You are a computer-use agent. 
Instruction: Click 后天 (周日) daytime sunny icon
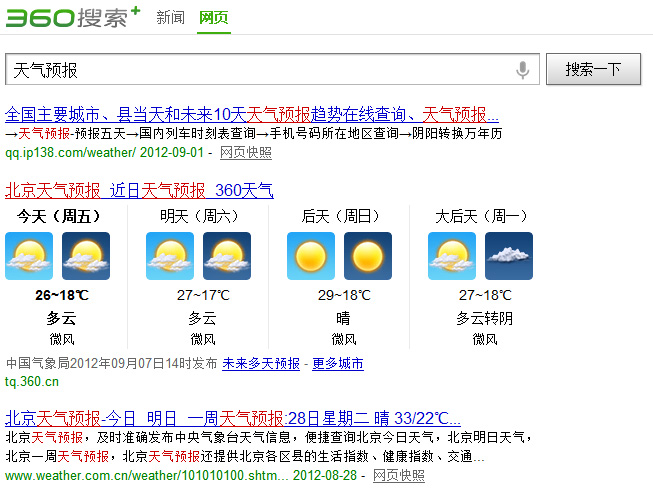point(311,256)
